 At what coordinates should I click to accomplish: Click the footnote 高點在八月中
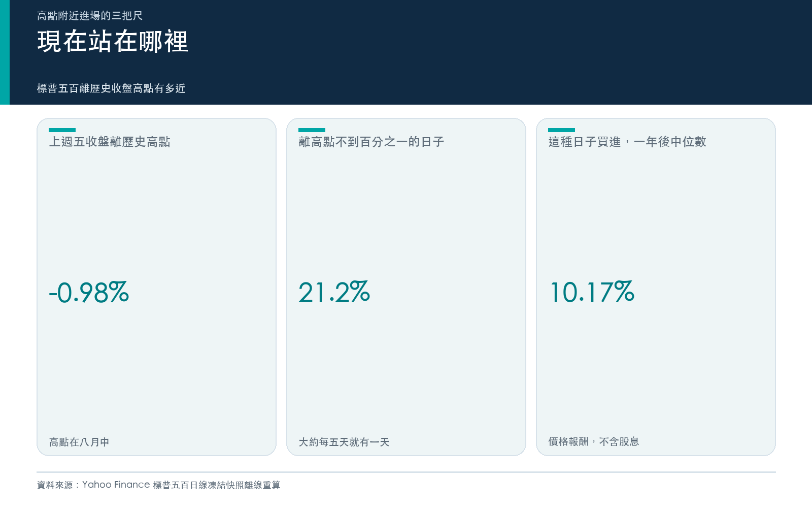click(x=79, y=442)
